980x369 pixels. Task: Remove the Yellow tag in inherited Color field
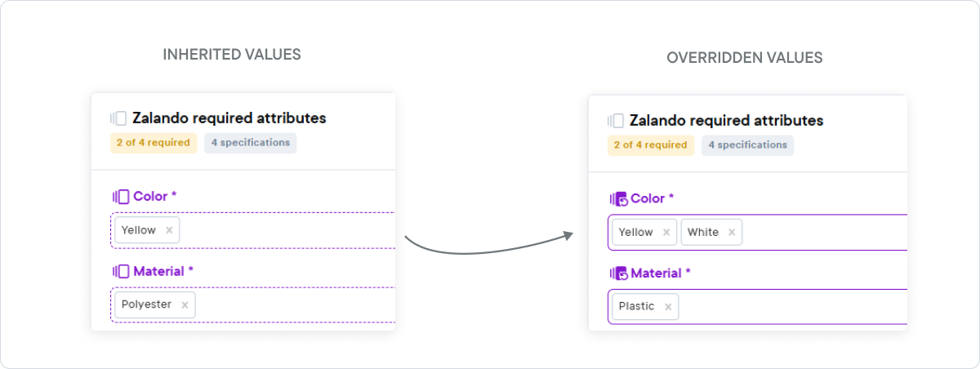[x=169, y=230]
